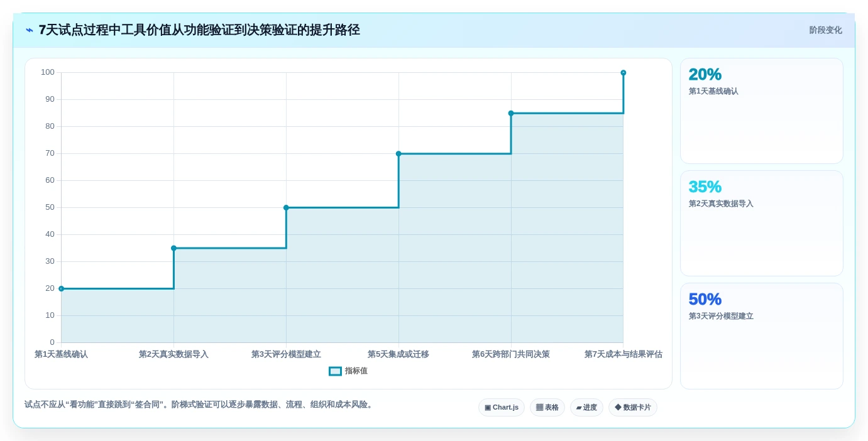868x441 pixels.
Task: Click the data point at value 35
Action: point(173,248)
